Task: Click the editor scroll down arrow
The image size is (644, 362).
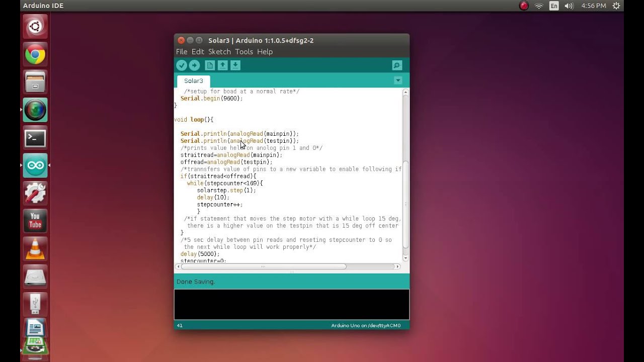Action: 406,258
